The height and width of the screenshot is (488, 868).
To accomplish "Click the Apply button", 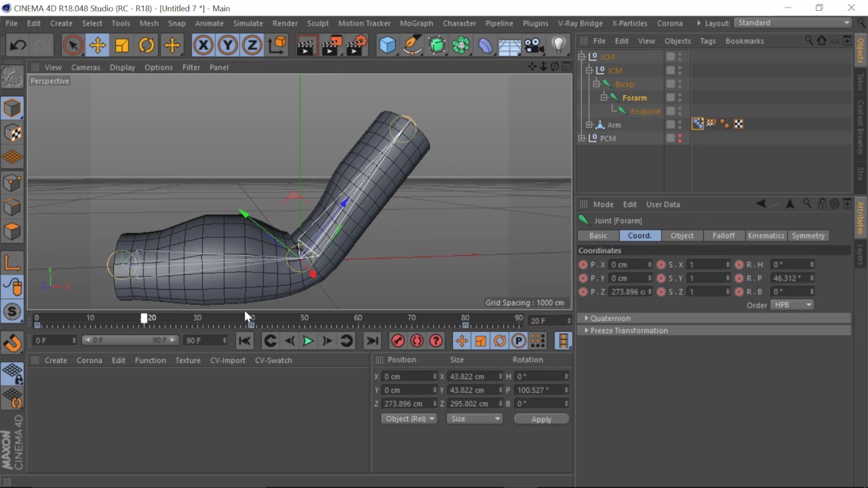I will (541, 419).
